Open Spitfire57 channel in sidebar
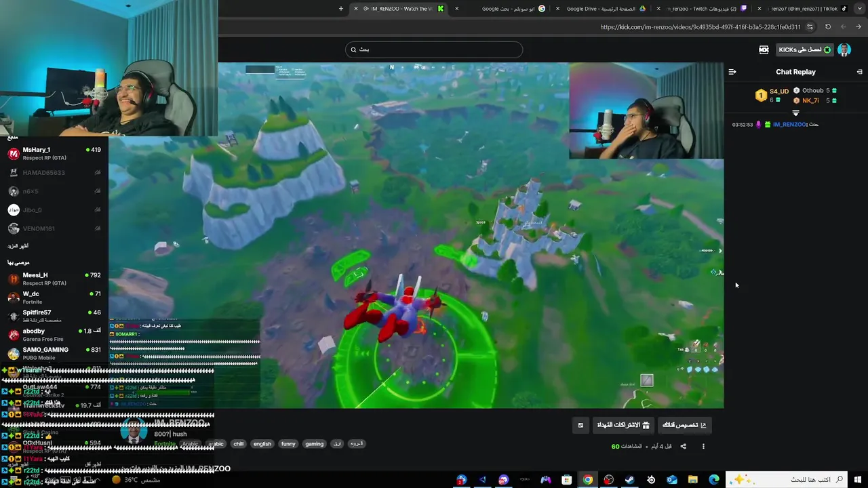 click(x=54, y=317)
